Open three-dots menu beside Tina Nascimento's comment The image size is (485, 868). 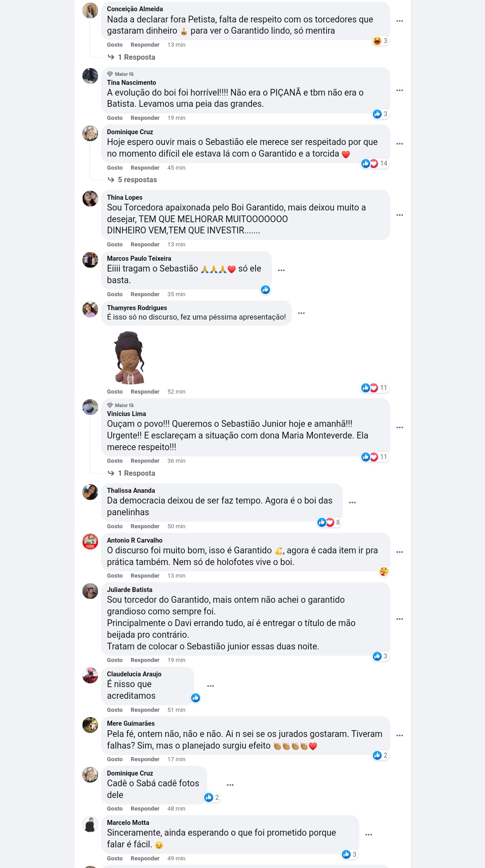(400, 90)
